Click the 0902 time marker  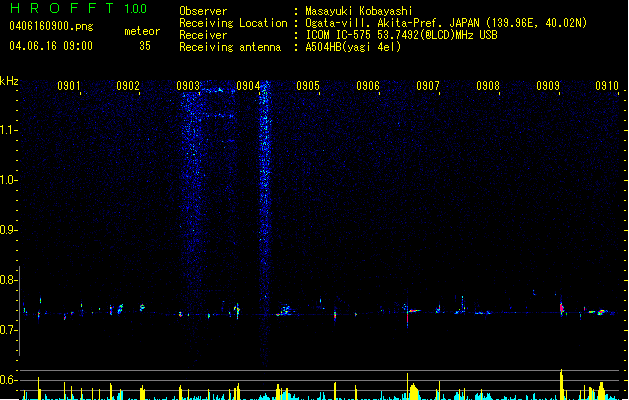coord(128,86)
